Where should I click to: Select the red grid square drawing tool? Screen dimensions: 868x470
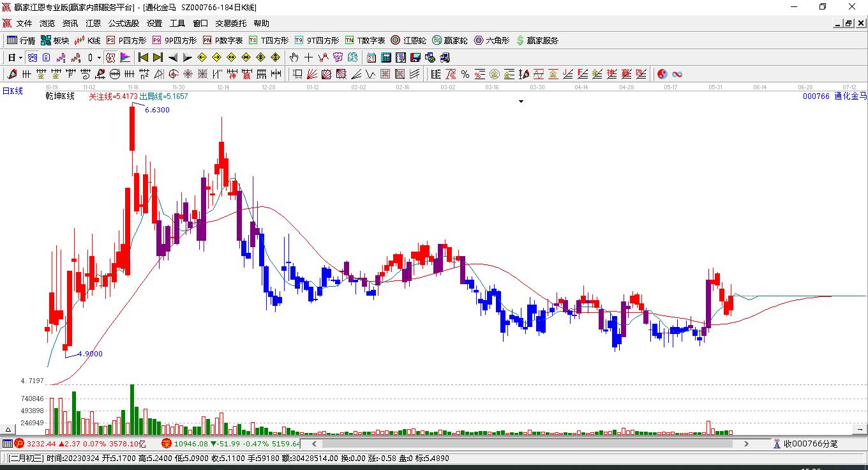pyautogui.click(x=385, y=74)
